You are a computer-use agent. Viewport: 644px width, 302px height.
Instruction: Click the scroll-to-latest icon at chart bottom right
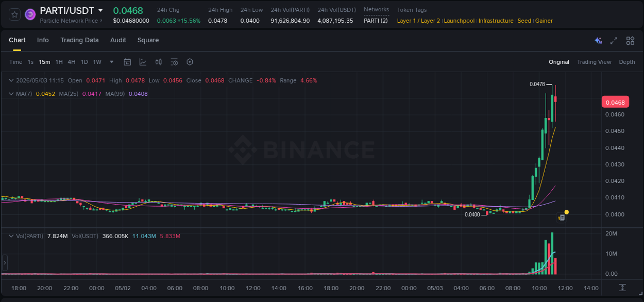[x=622, y=288]
